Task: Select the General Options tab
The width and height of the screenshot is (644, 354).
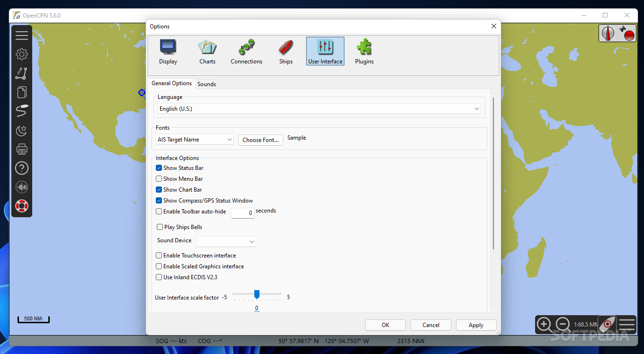Action: pos(171,83)
